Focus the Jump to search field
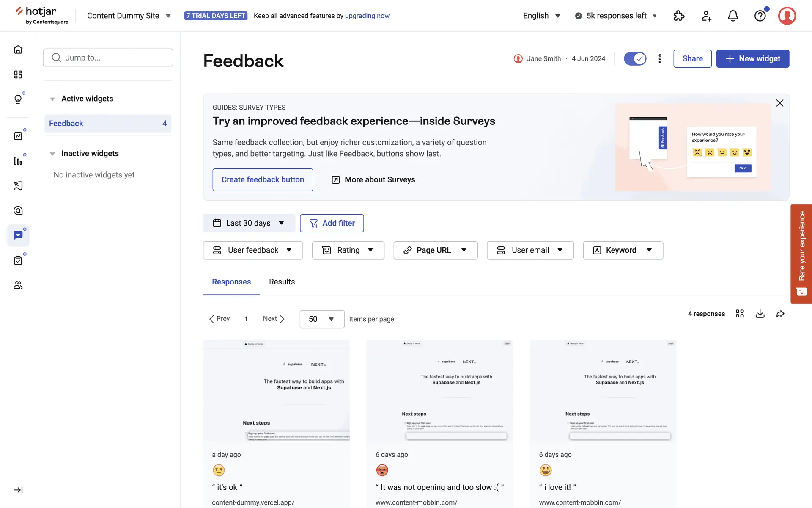 [x=108, y=58]
